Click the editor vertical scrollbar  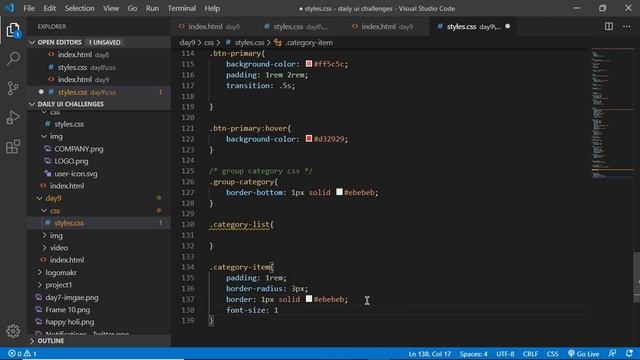coord(637,278)
